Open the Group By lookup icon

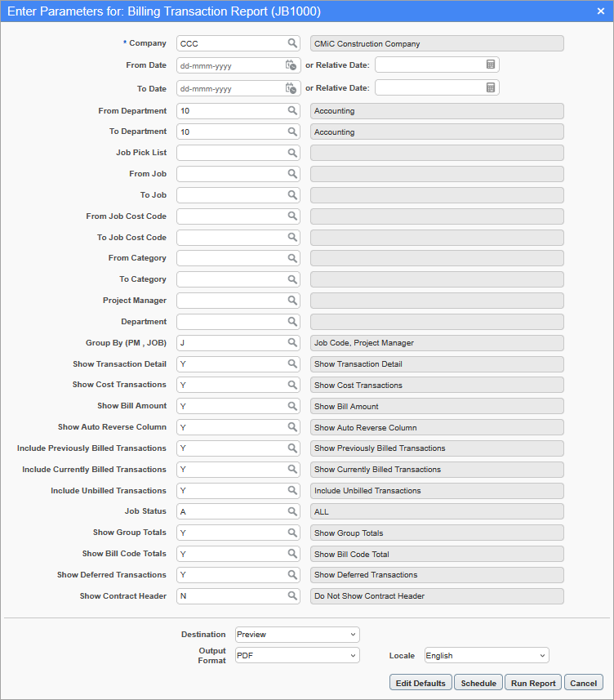pyautogui.click(x=292, y=342)
